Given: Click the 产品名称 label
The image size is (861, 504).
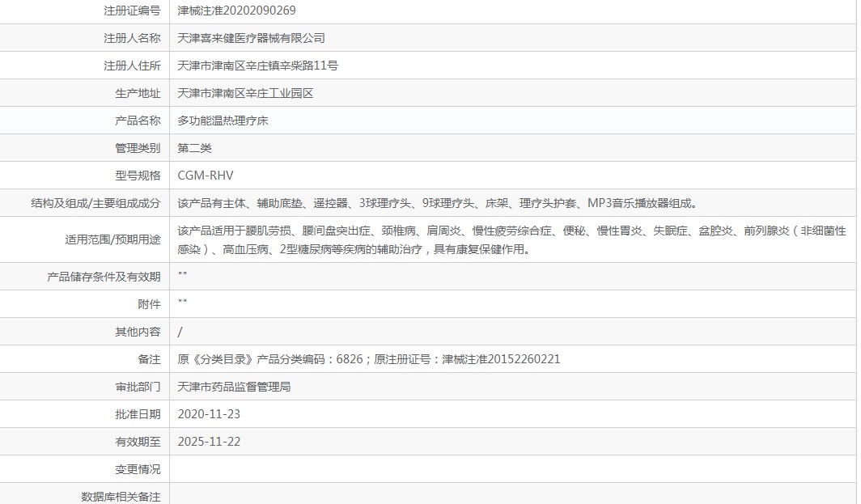Looking at the screenshot, I should click(x=138, y=121).
